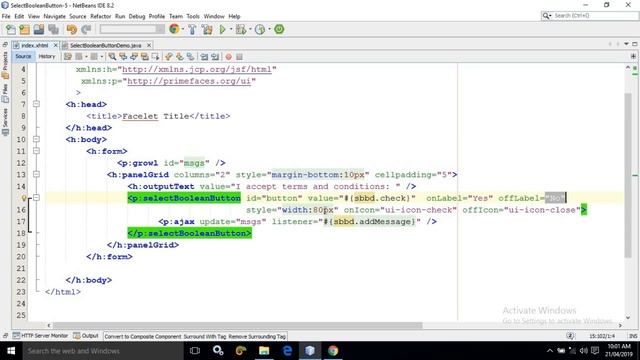640x360 pixels.
Task: Click the New File toolbar icon
Action: click(11, 29)
